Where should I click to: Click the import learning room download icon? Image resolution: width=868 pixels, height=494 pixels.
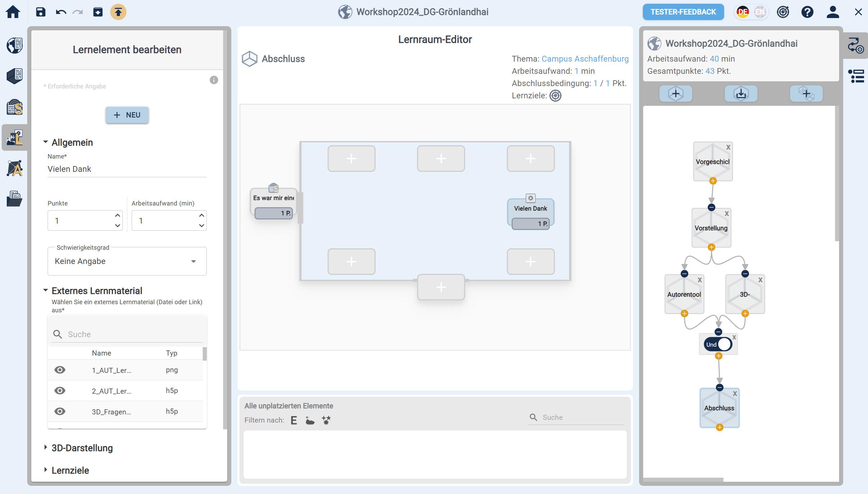(x=741, y=94)
